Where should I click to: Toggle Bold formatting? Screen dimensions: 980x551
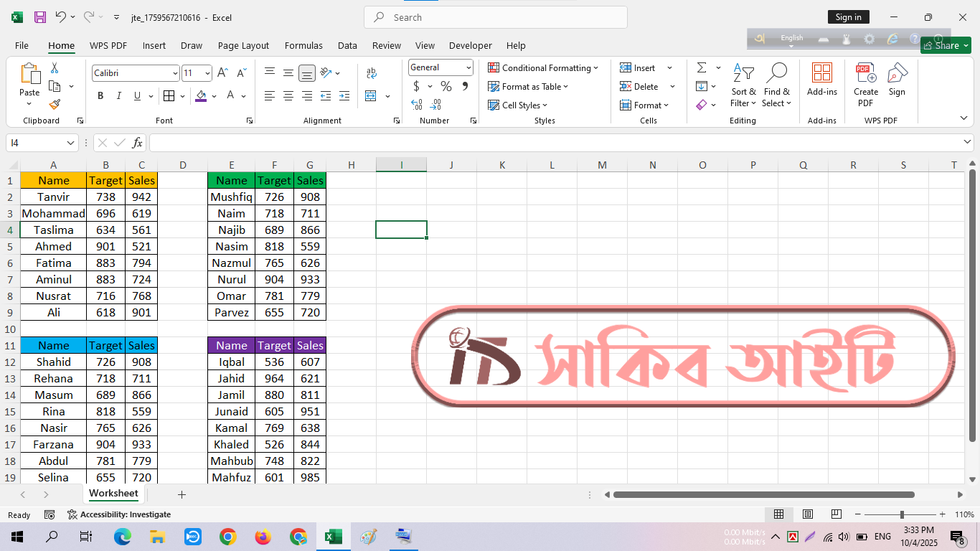tap(100, 96)
